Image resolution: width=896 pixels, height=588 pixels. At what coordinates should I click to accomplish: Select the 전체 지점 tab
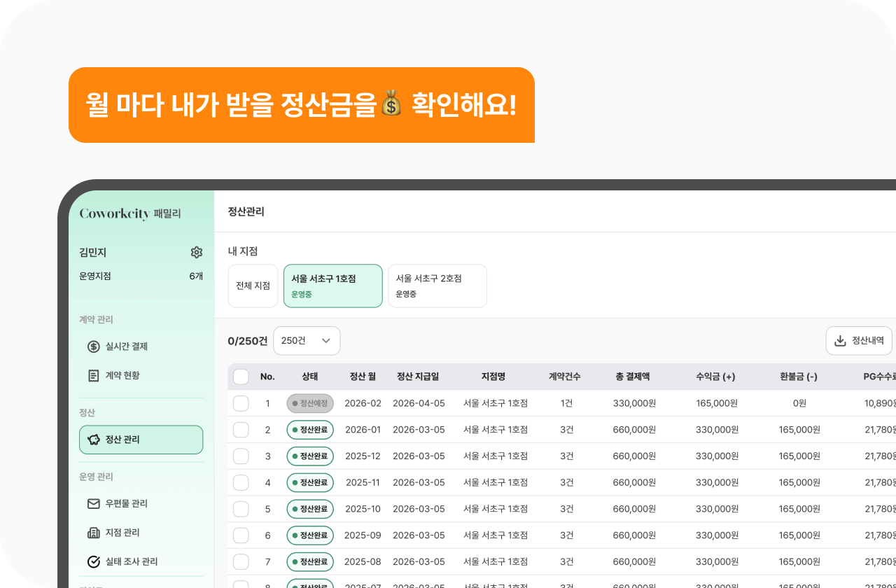point(253,286)
